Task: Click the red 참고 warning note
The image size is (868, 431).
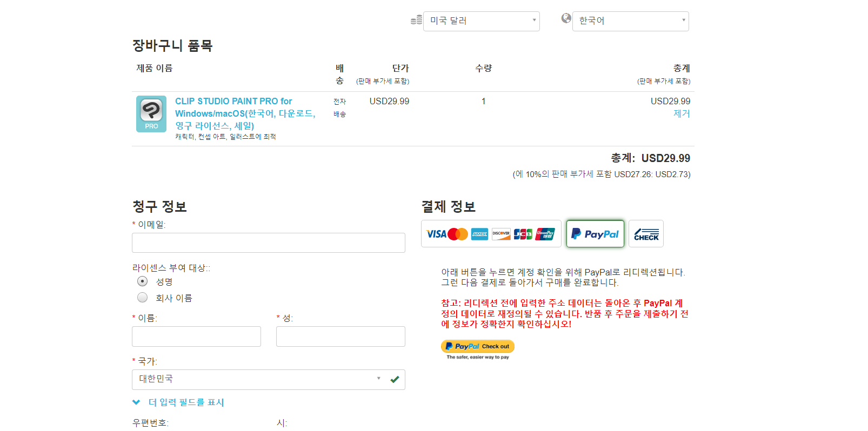Action: tap(564, 314)
